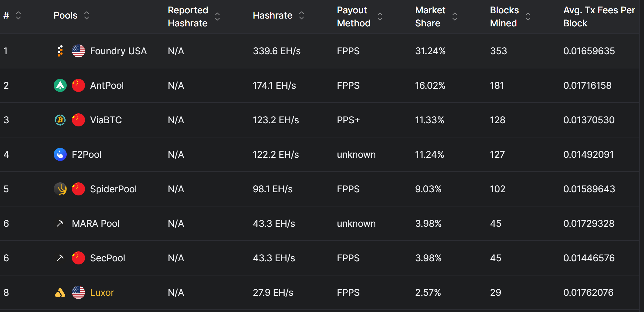Sort by Blocks Mined column arrows
This screenshot has width=644, height=312.
[528, 17]
